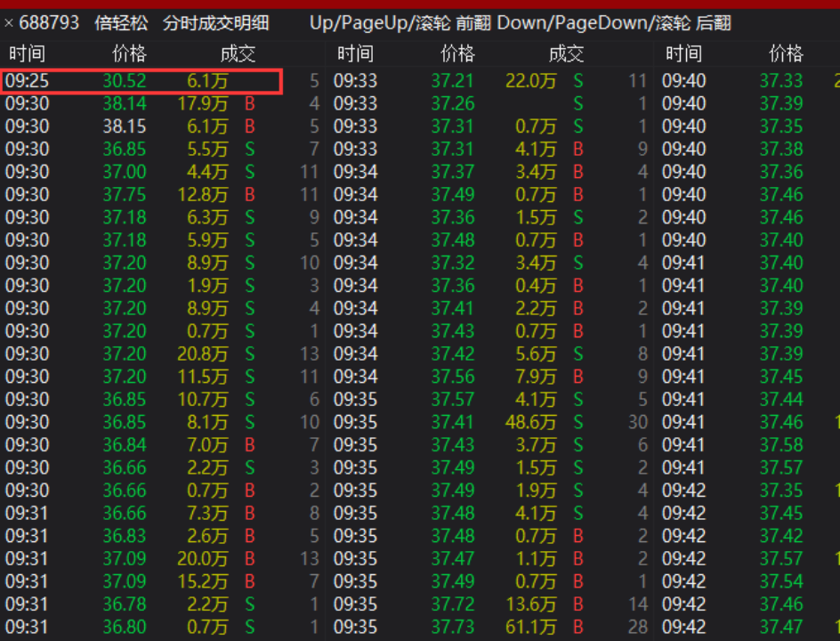Screen dimensions: 840x641
Task: Select price 37.75
Action: pos(125,195)
